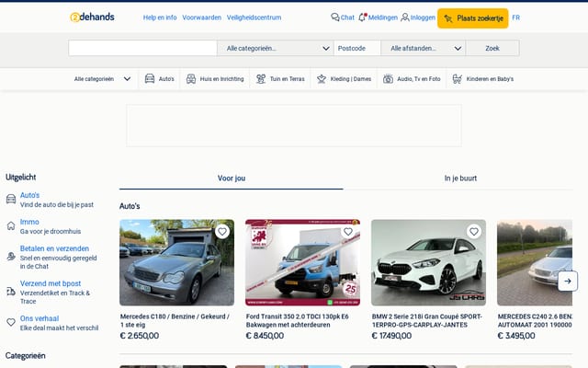Click the Mercedes C180 / Benzine title
Viewport: 588px width, 368px height.
[x=175, y=321]
